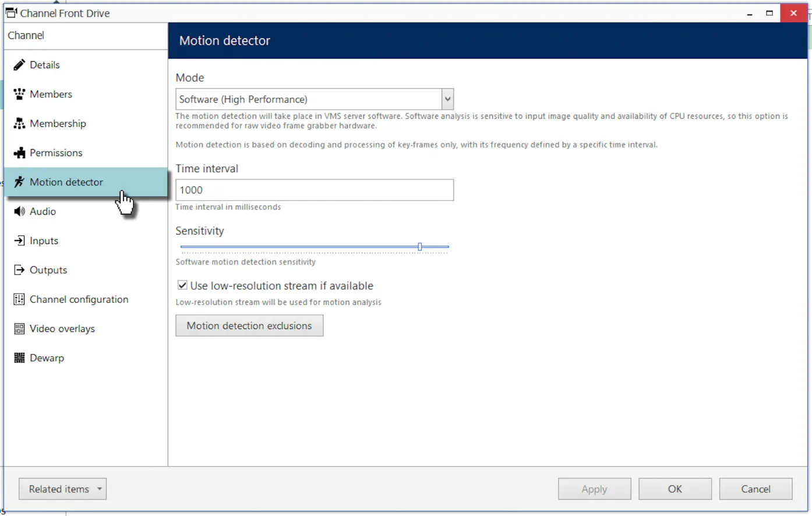Select the Motion detector menu item
Screen dimensions: 812x516
click(86, 182)
